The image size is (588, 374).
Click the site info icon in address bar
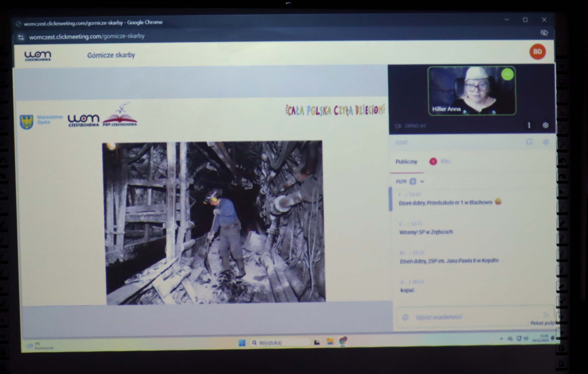[21, 37]
